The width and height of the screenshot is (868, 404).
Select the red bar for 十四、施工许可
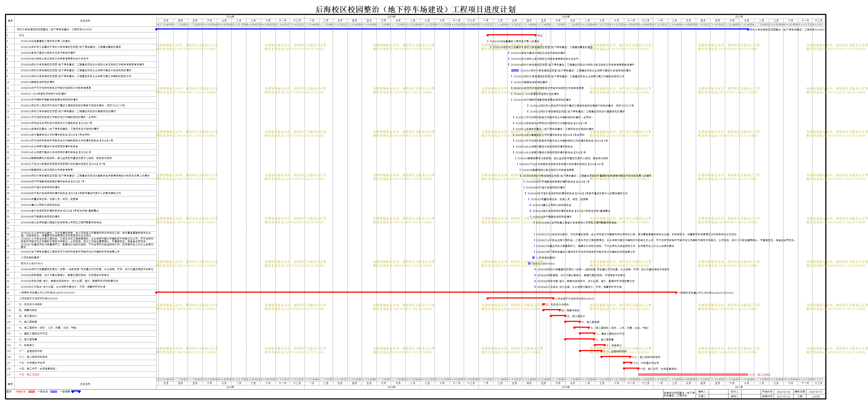[631, 369]
